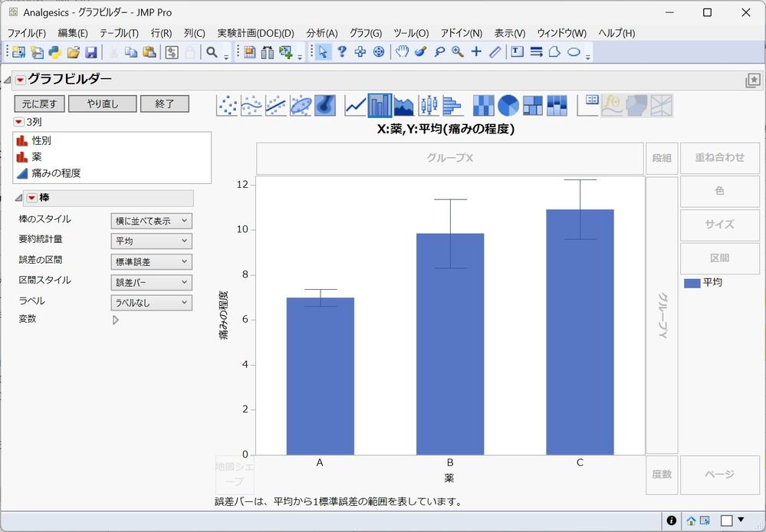Open the 区間スタイル dropdown showing 誤差バー

pyautogui.click(x=152, y=282)
